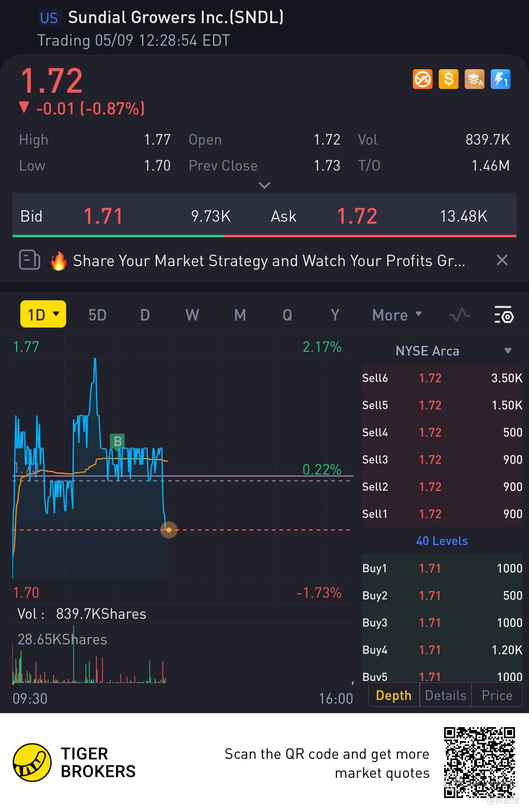
Task: Switch chart to Q quarterly timeframe
Action: [x=288, y=315]
